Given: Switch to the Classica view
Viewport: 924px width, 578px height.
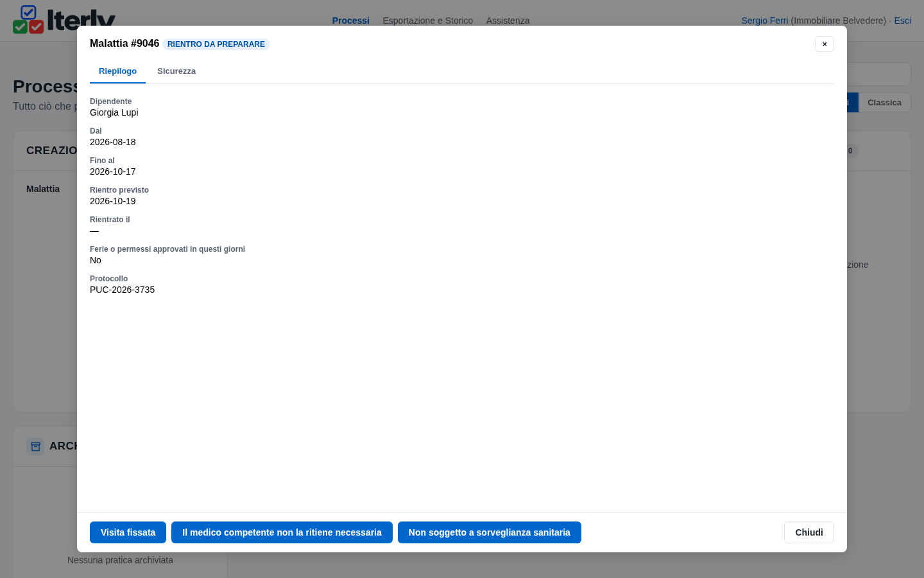Looking at the screenshot, I should click(884, 103).
